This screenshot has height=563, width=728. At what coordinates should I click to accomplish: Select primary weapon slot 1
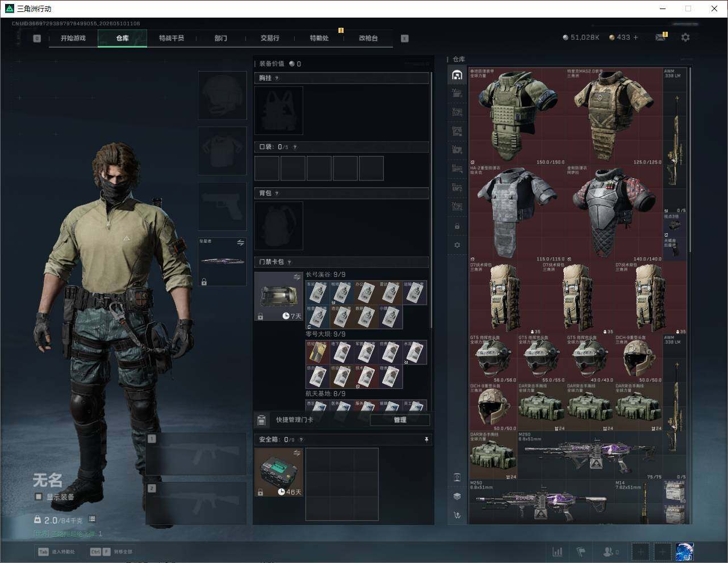pyautogui.click(x=196, y=454)
